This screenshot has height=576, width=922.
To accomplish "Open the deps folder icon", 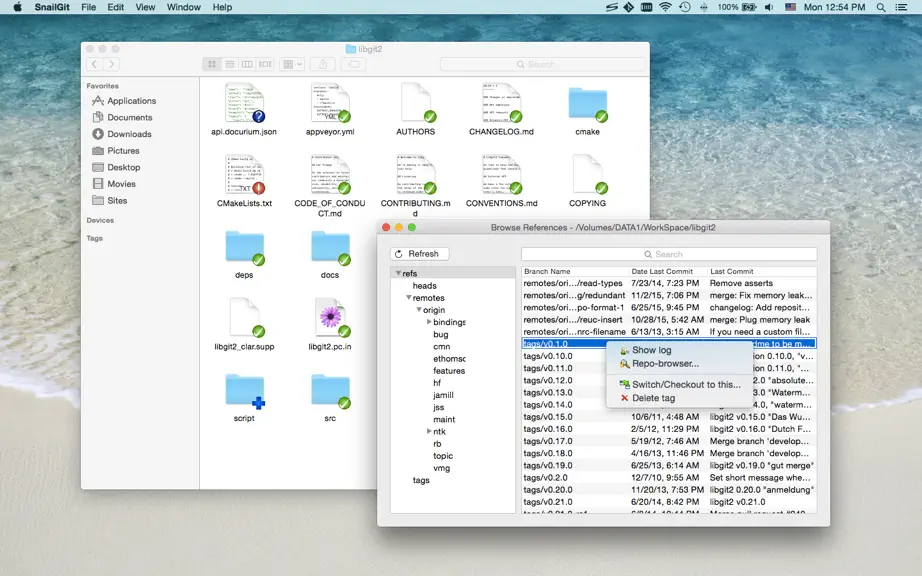I will [x=245, y=247].
